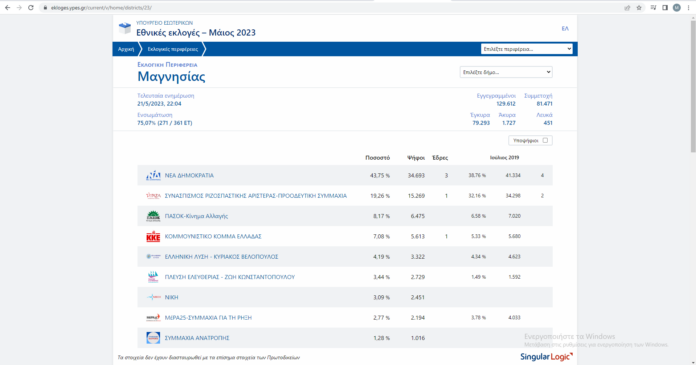Click the 451 blank votes value
This screenshot has width=696, height=365.
click(548, 123)
